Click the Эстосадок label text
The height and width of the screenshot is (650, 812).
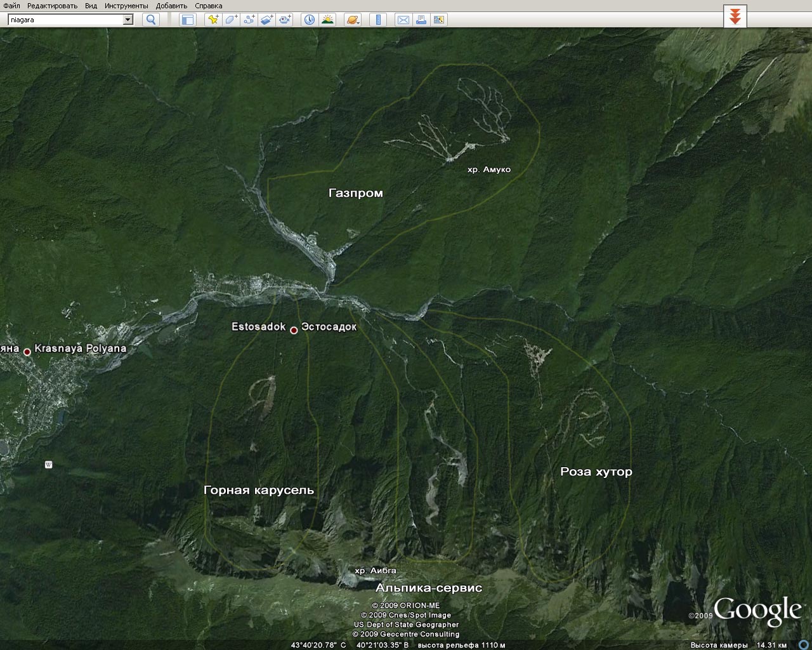329,327
